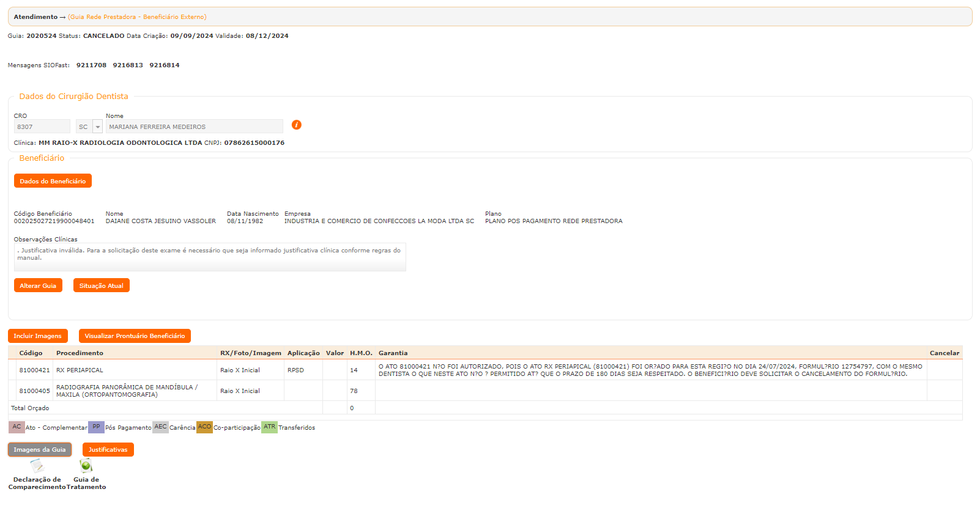Open SIOFast message 9216814
Screen dimensions: 980x511
click(165, 65)
